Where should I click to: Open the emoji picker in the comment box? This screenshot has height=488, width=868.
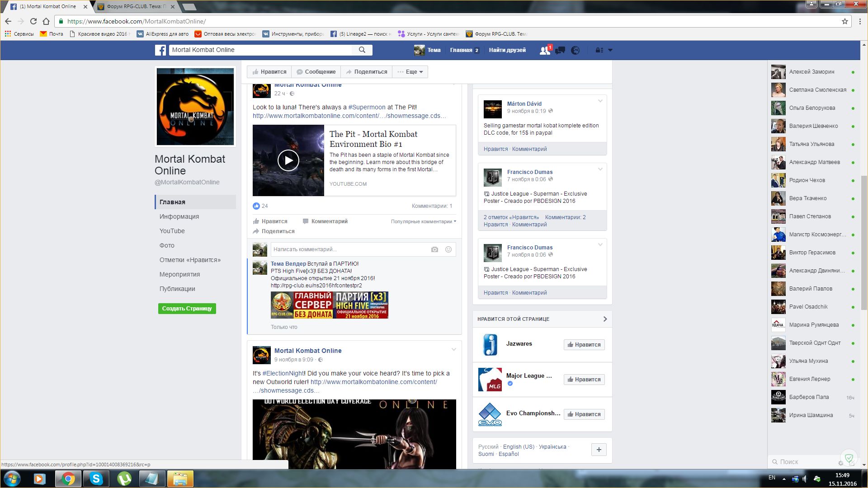click(x=448, y=249)
